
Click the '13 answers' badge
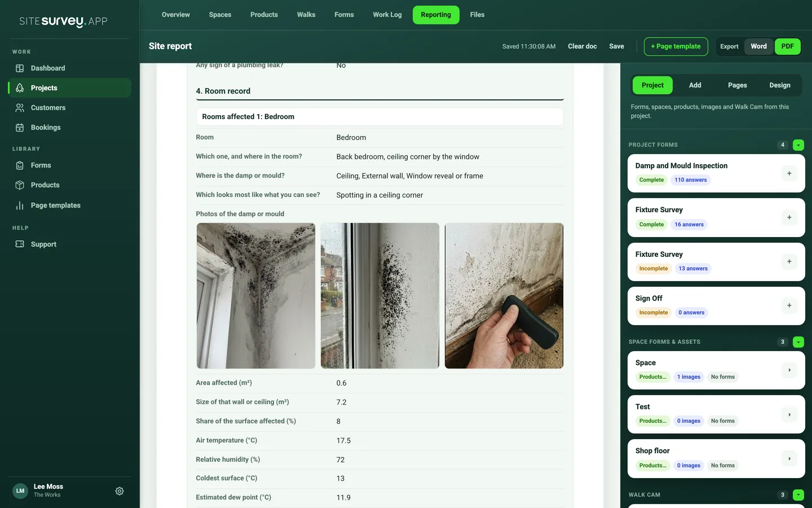693,269
